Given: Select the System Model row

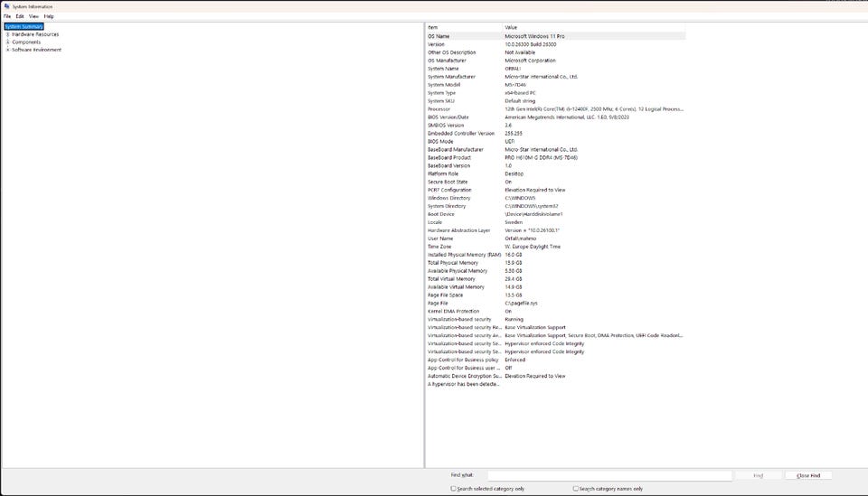Looking at the screenshot, I should (x=556, y=85).
